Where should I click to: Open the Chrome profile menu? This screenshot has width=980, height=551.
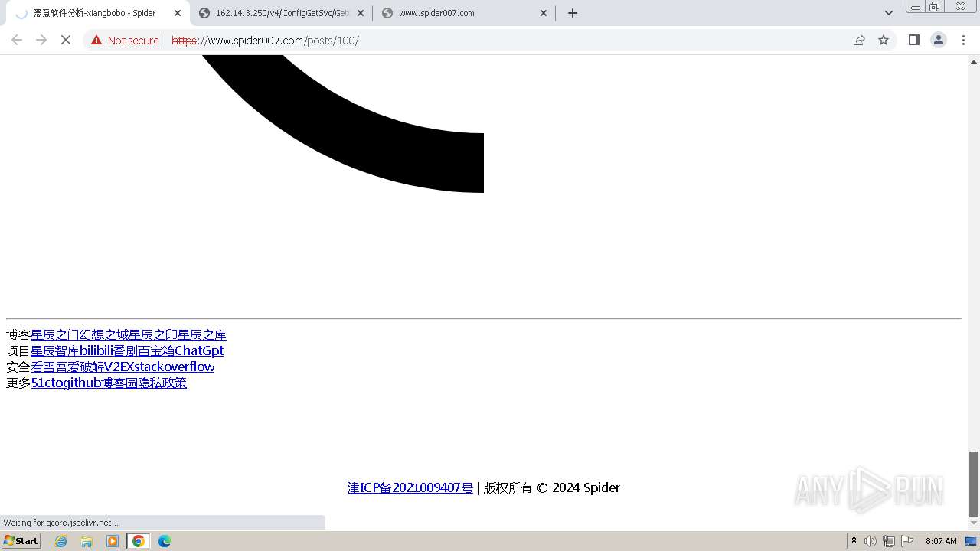click(939, 40)
